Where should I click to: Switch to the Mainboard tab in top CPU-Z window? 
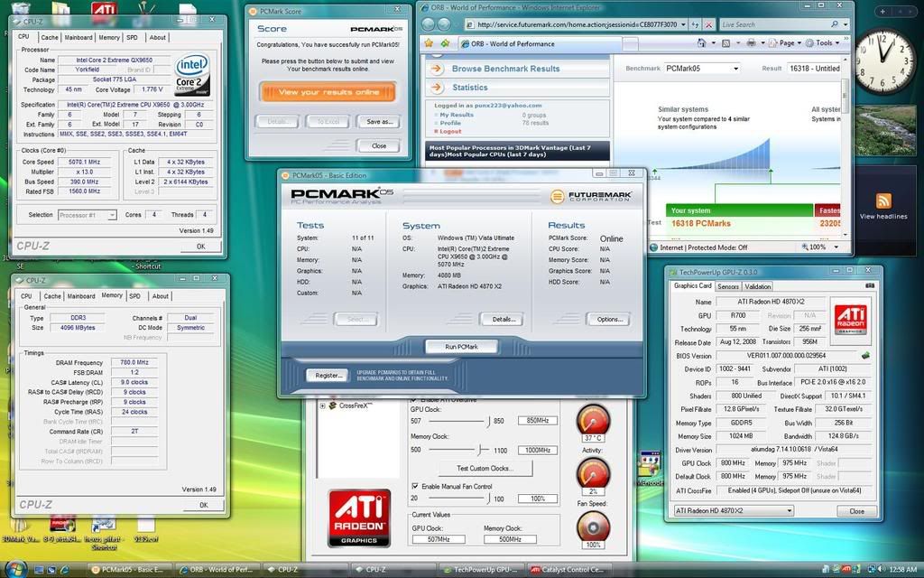(79, 37)
